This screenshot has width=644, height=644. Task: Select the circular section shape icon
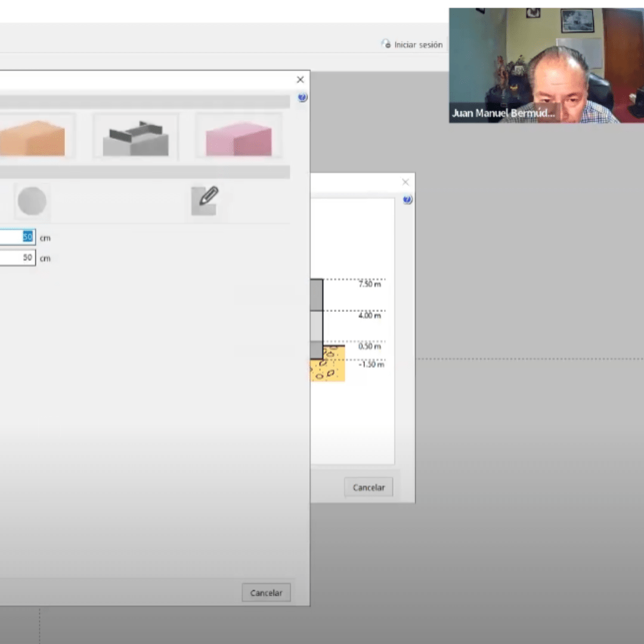pyautogui.click(x=32, y=201)
